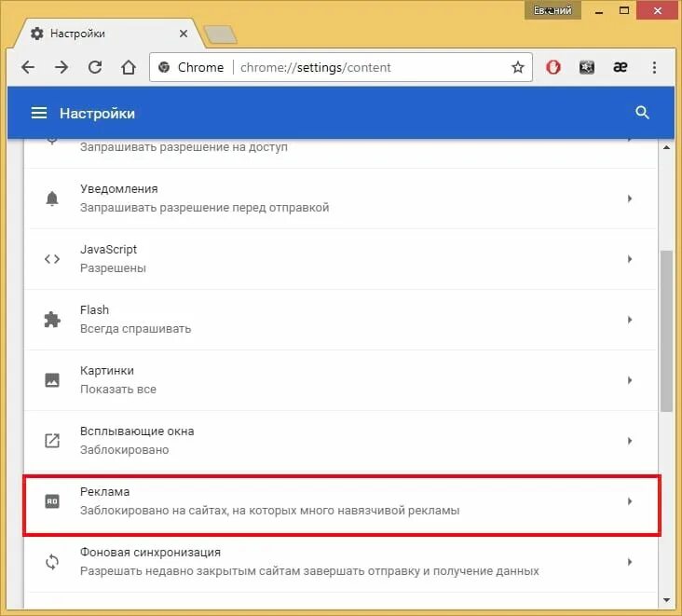Open the æ extension icon
The width and height of the screenshot is (682, 616).
(621, 67)
